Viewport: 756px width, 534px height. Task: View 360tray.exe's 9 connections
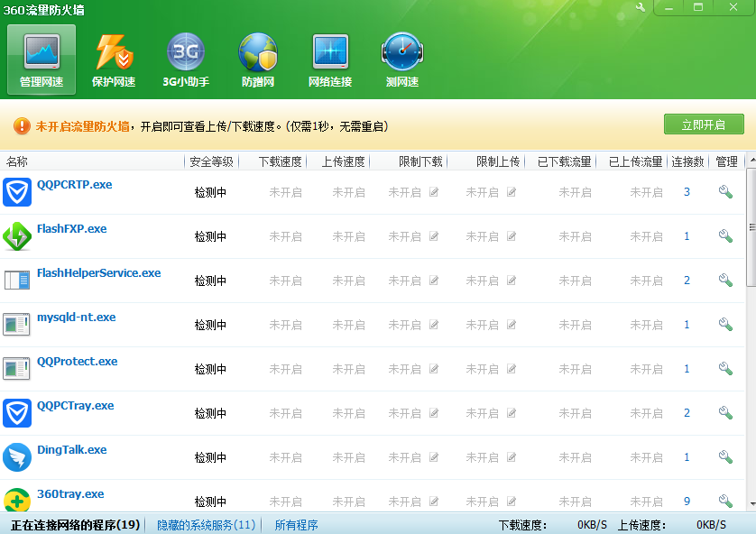[x=686, y=502]
